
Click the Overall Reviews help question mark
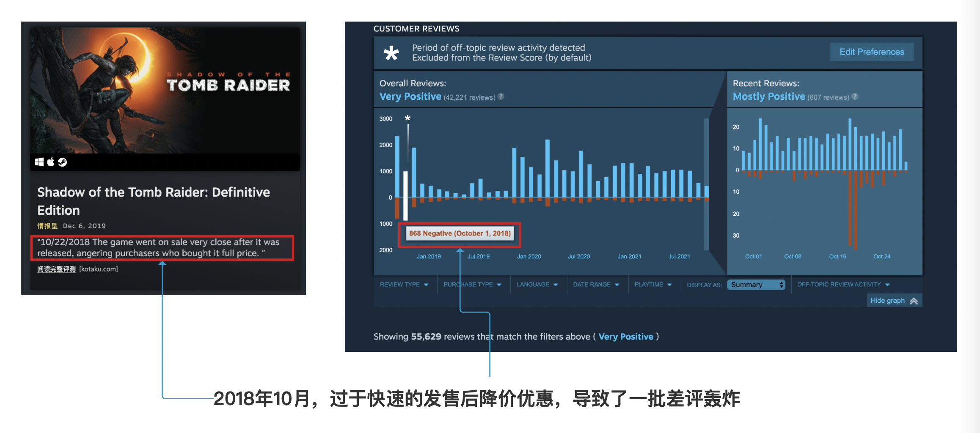pos(501,96)
